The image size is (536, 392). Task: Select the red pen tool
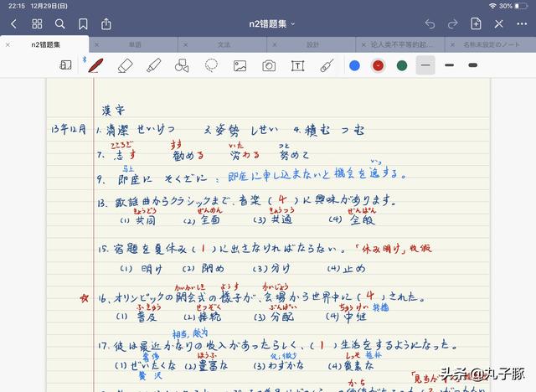(95, 65)
